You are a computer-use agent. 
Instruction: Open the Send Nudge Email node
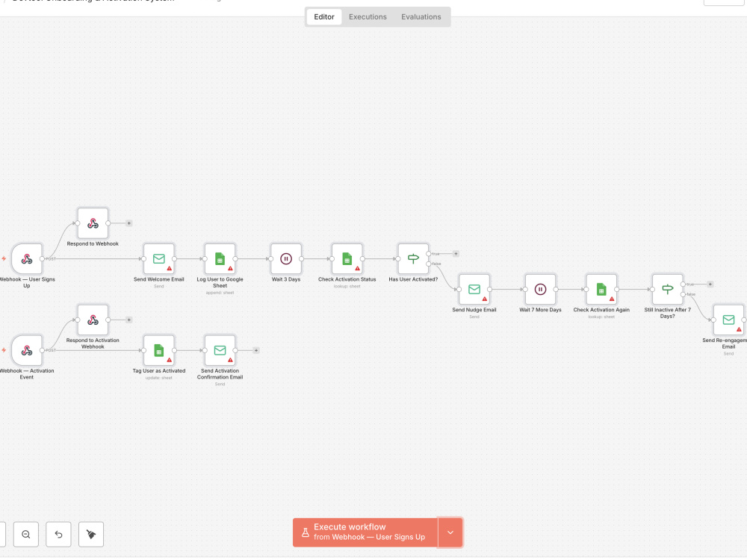click(x=474, y=289)
